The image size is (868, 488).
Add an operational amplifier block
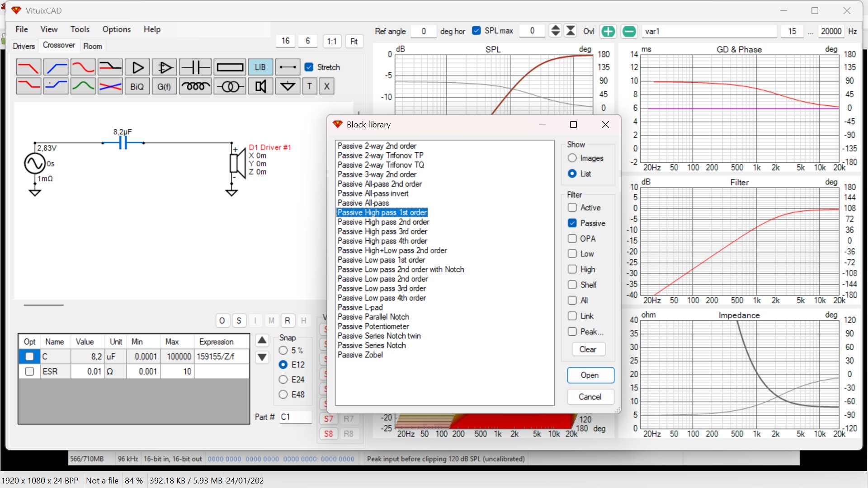point(164,67)
